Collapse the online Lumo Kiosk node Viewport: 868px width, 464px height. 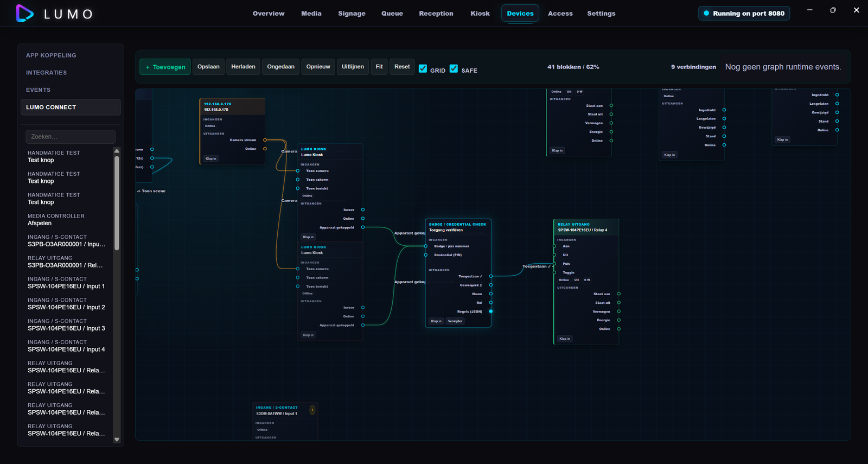[308, 237]
